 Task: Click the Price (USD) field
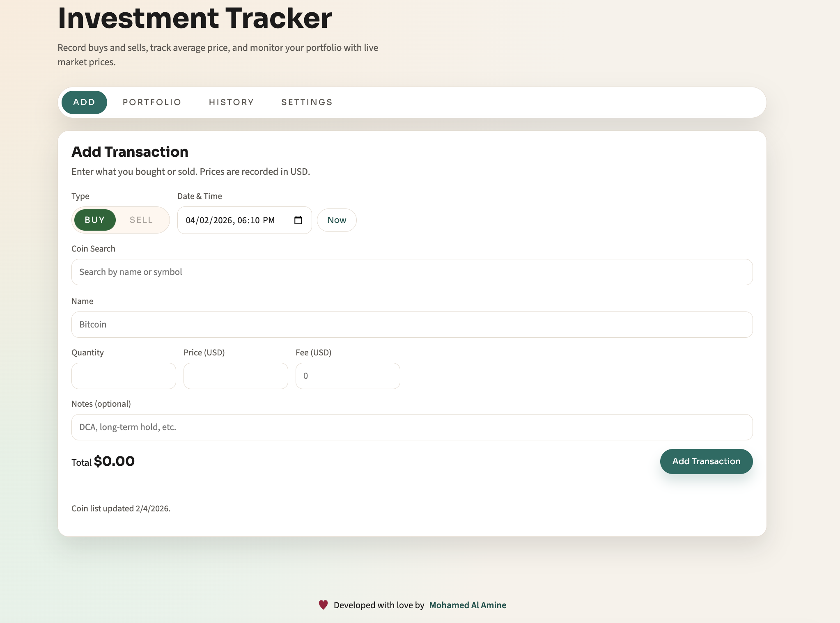[x=236, y=376]
